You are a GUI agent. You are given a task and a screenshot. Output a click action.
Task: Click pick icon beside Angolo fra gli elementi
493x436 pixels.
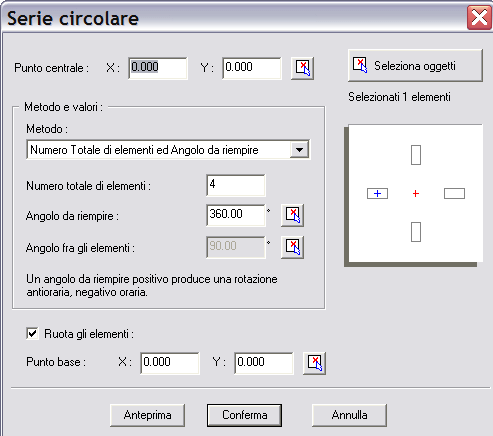(x=292, y=248)
